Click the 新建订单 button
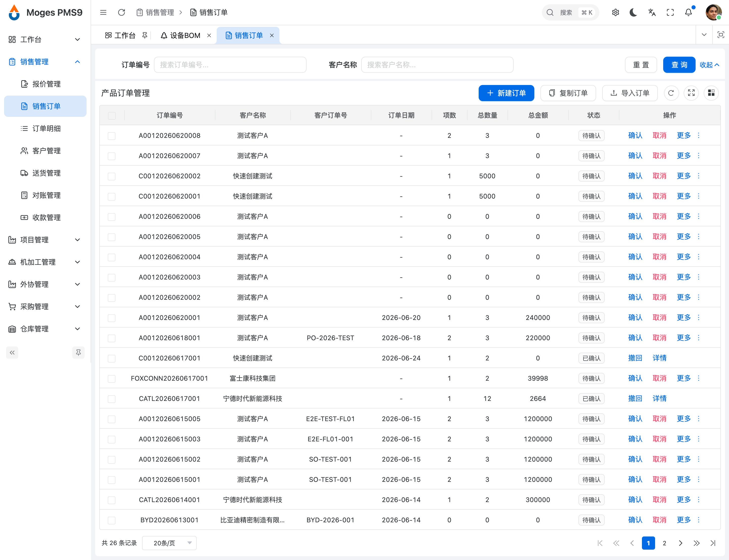This screenshot has height=560, width=729. coord(506,93)
